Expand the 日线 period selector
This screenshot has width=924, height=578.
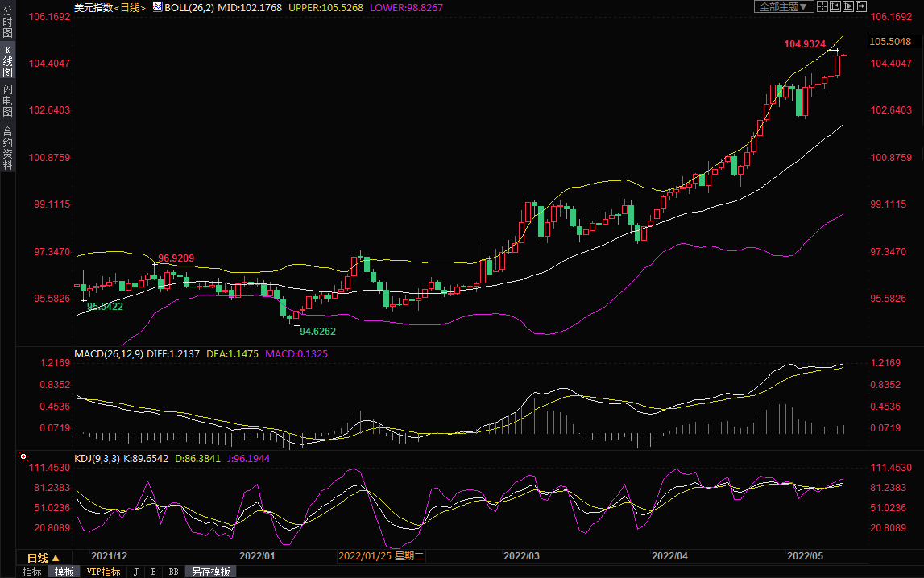[x=44, y=558]
